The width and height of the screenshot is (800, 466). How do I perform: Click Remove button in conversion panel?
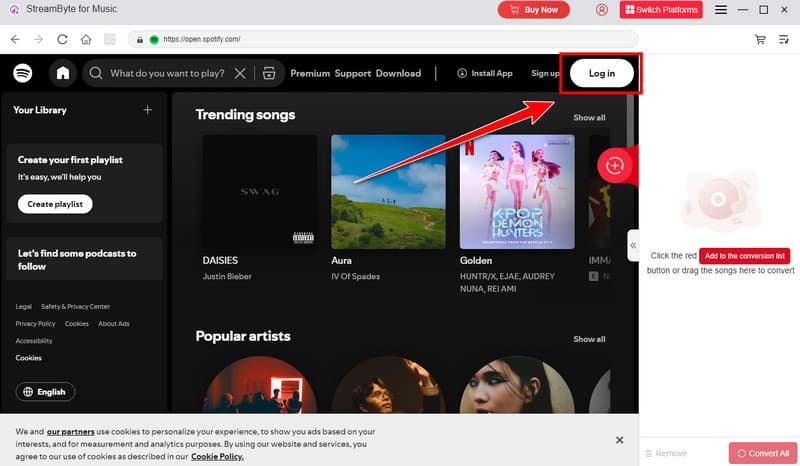666,453
